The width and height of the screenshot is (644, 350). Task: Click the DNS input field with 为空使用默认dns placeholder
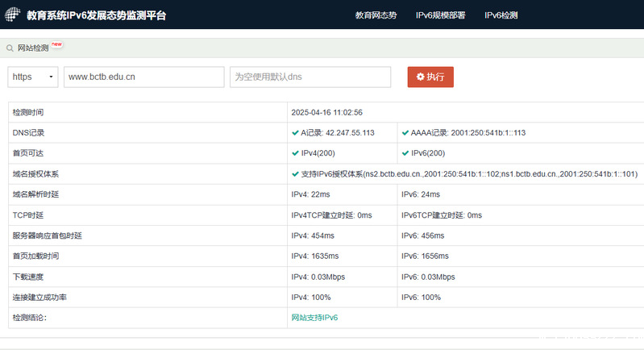(310, 77)
